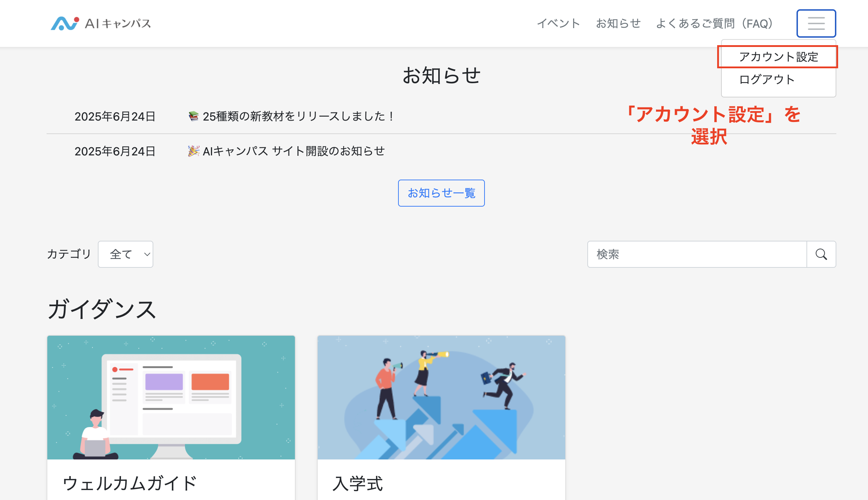
Task: Click the magnifying glass search icon
Action: [821, 254]
